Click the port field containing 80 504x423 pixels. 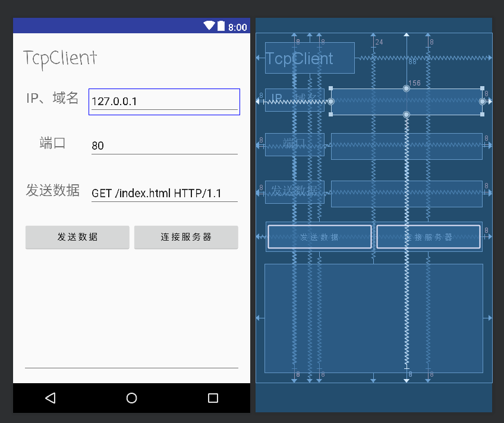pyautogui.click(x=164, y=146)
